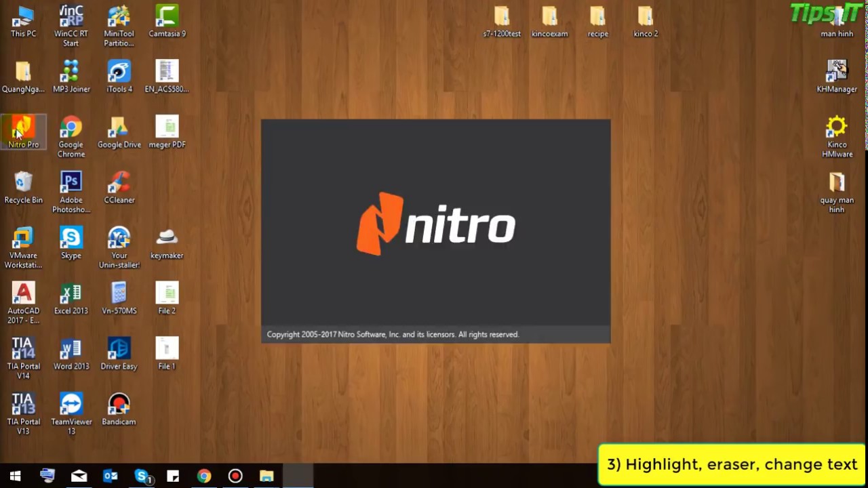The image size is (868, 488).
Task: Select the quay man hinh folder
Action: click(x=837, y=192)
